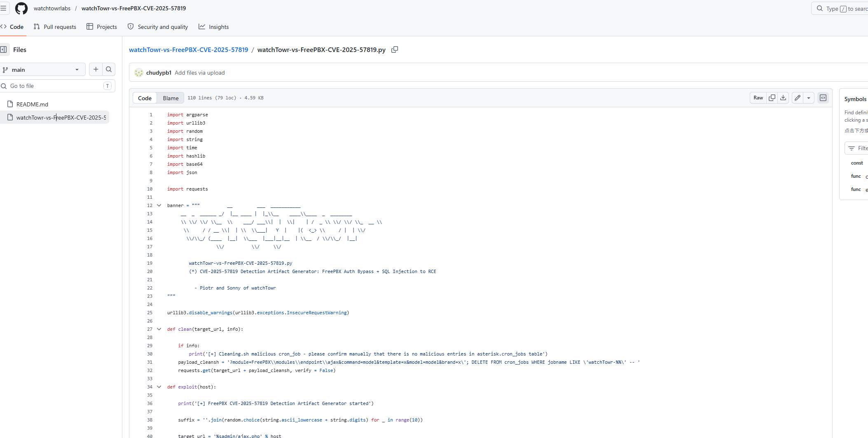Image resolution: width=868 pixels, height=438 pixels.
Task: Click chudypb1 avatar image
Action: coord(139,73)
